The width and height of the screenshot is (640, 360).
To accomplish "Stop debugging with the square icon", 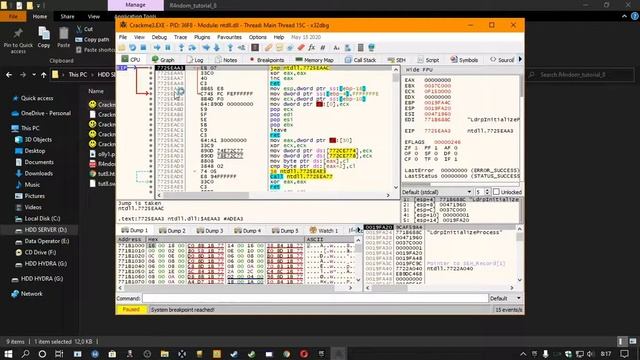I will [143, 48].
